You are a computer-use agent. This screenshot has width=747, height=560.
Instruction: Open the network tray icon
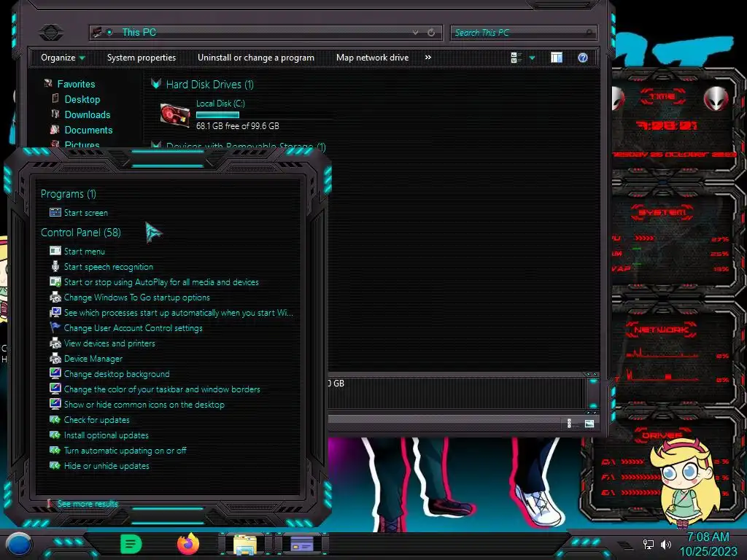click(648, 544)
